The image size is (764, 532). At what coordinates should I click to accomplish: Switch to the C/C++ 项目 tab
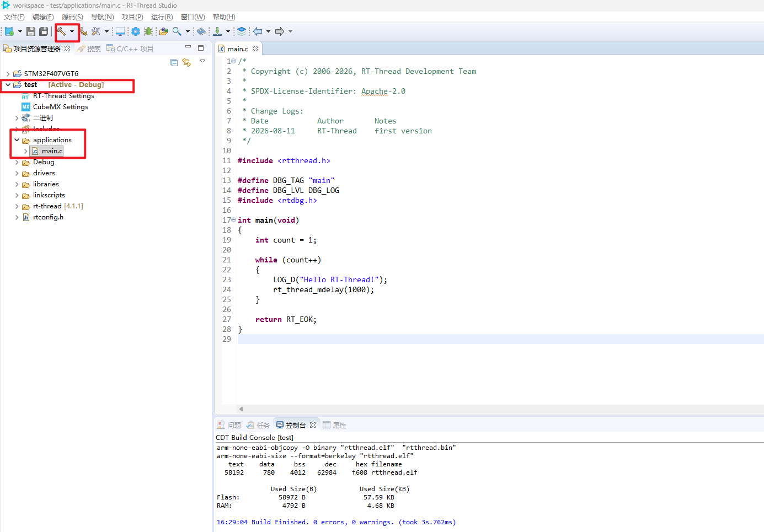[130, 49]
